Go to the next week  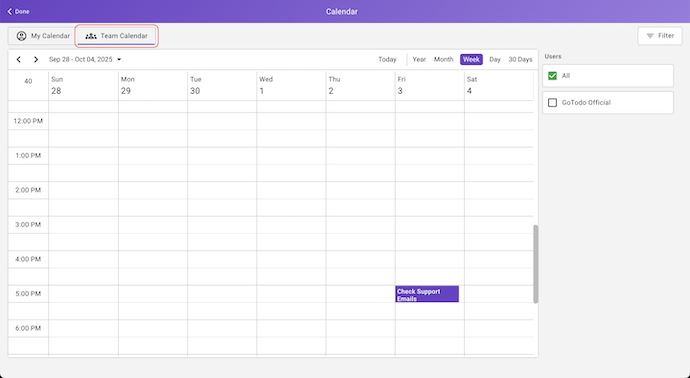pos(36,59)
